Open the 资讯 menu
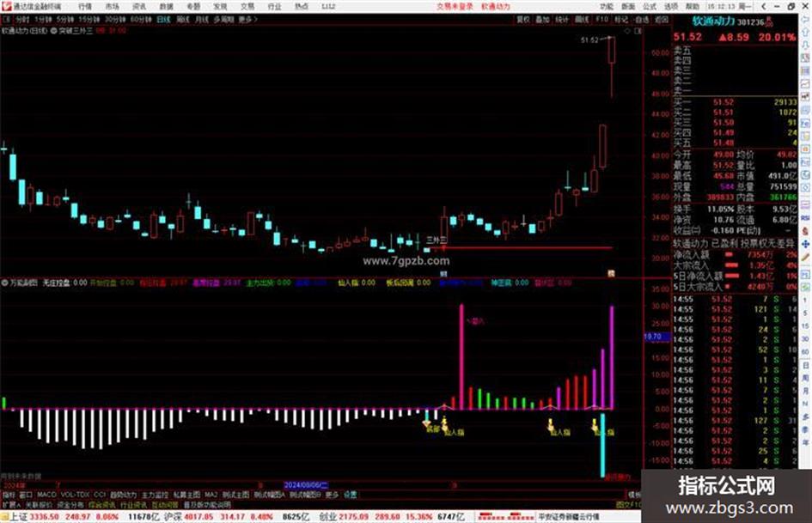The image size is (812, 523). click(x=139, y=6)
